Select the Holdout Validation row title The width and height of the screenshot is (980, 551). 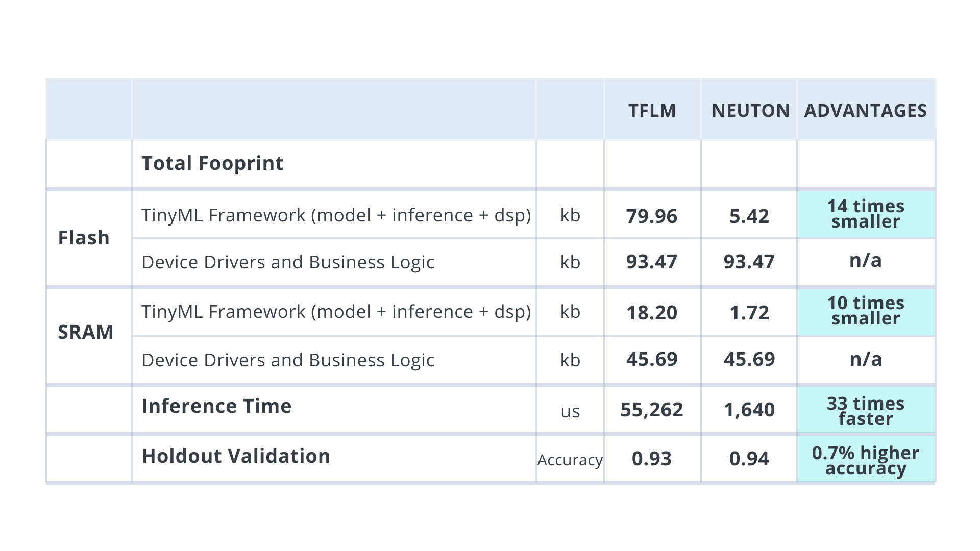coord(236,456)
